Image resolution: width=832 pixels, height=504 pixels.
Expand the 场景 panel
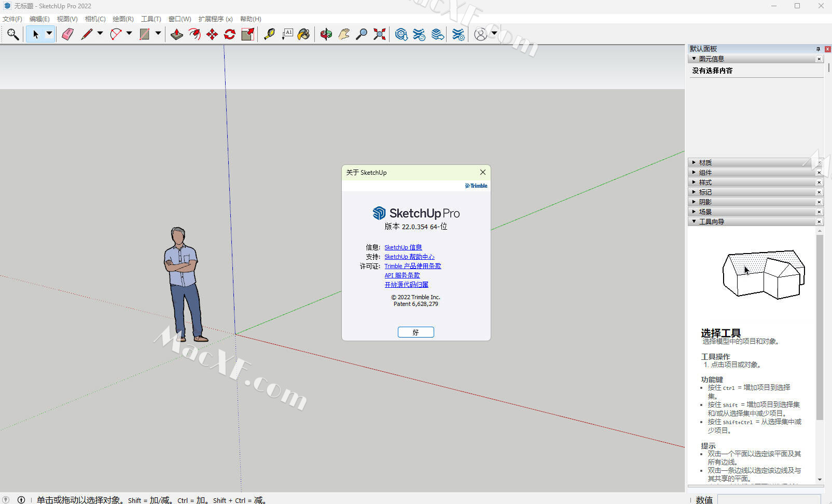[694, 212]
